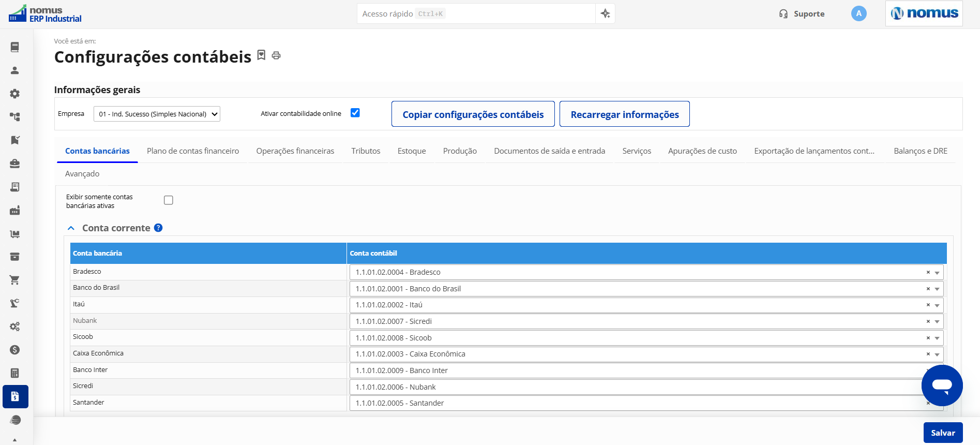Open the forklift pallet sidebar icon
Screen dimensions: 980x445
tap(15, 233)
